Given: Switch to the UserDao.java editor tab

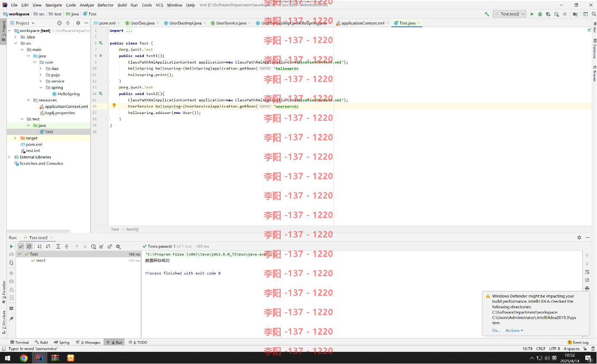Looking at the screenshot, I should coord(142,23).
